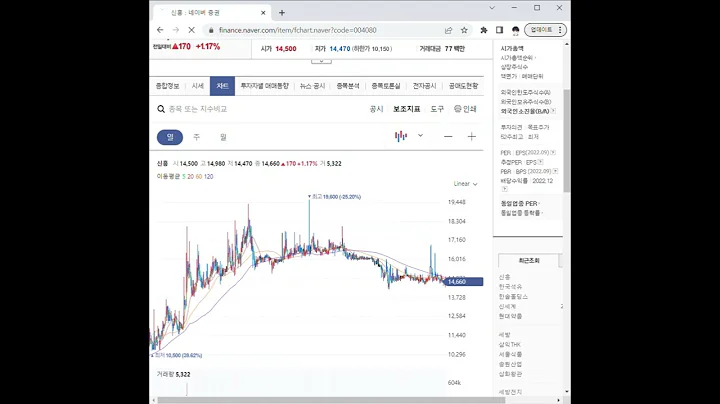Open the 뉴스·공시 tab
720x404 pixels.
click(312, 86)
